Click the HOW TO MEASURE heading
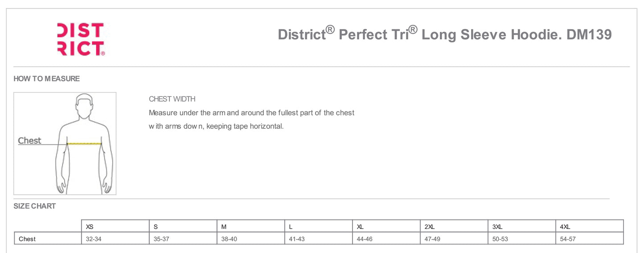The height and width of the screenshot is (253, 644). tap(47, 79)
